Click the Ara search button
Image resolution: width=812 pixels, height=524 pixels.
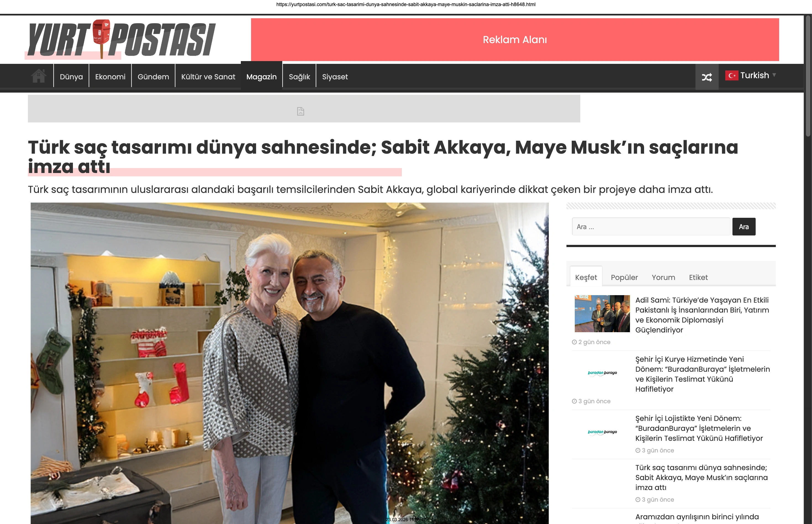[x=744, y=227]
